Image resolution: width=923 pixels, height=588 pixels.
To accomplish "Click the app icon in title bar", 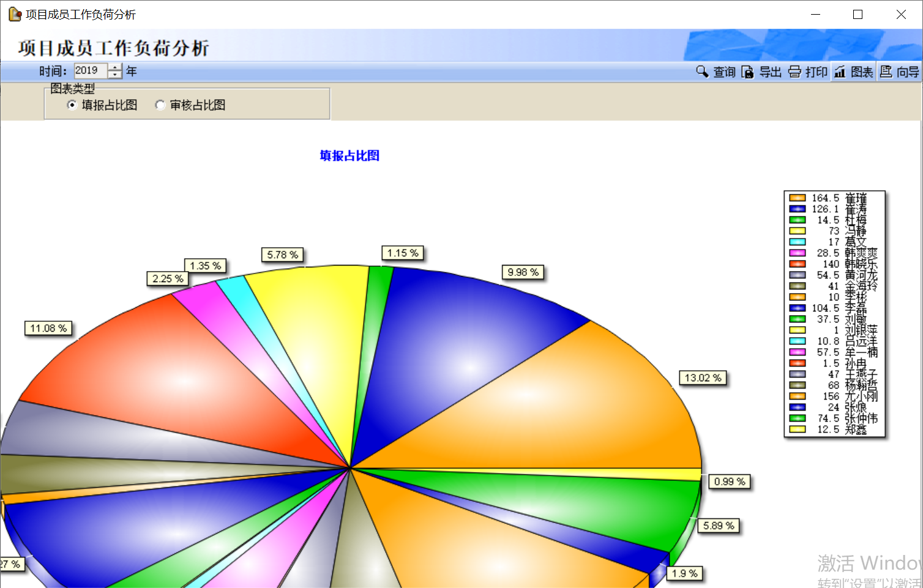I will coord(14,14).
